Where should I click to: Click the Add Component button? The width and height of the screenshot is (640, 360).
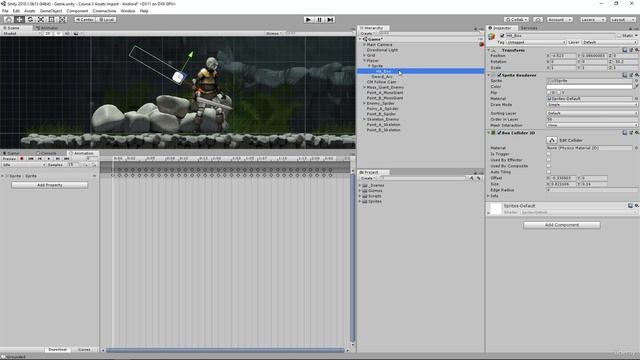[x=562, y=225]
